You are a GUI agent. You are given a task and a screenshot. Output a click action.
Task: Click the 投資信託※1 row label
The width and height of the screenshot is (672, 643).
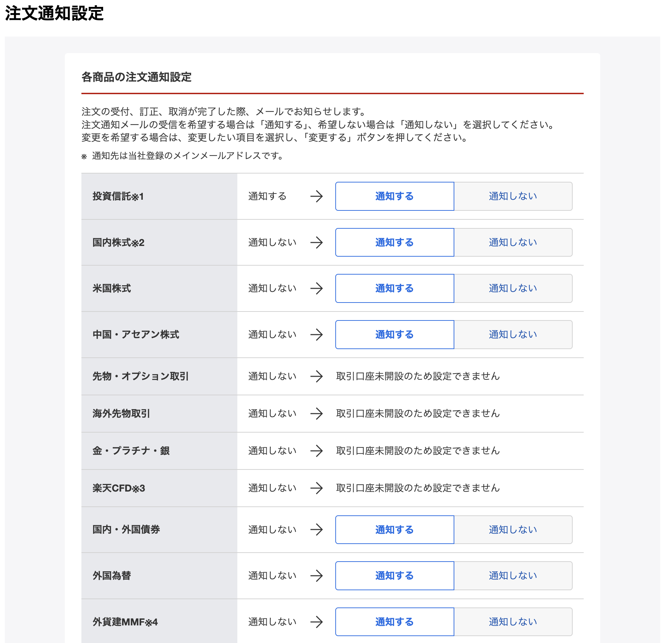pyautogui.click(x=118, y=196)
